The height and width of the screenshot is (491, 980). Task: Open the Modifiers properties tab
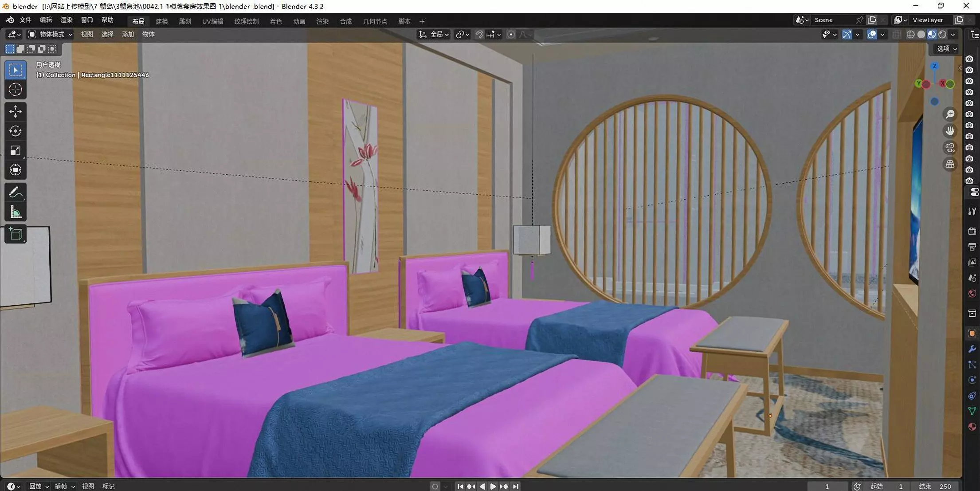[x=972, y=349]
